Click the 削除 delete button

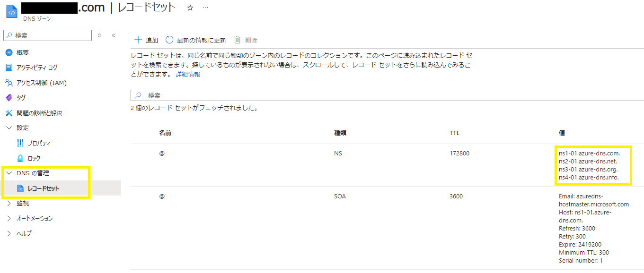tap(246, 40)
